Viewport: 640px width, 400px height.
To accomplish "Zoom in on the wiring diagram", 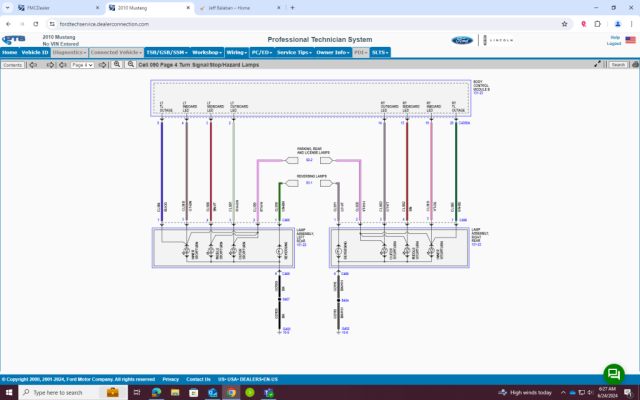I will (x=117, y=64).
